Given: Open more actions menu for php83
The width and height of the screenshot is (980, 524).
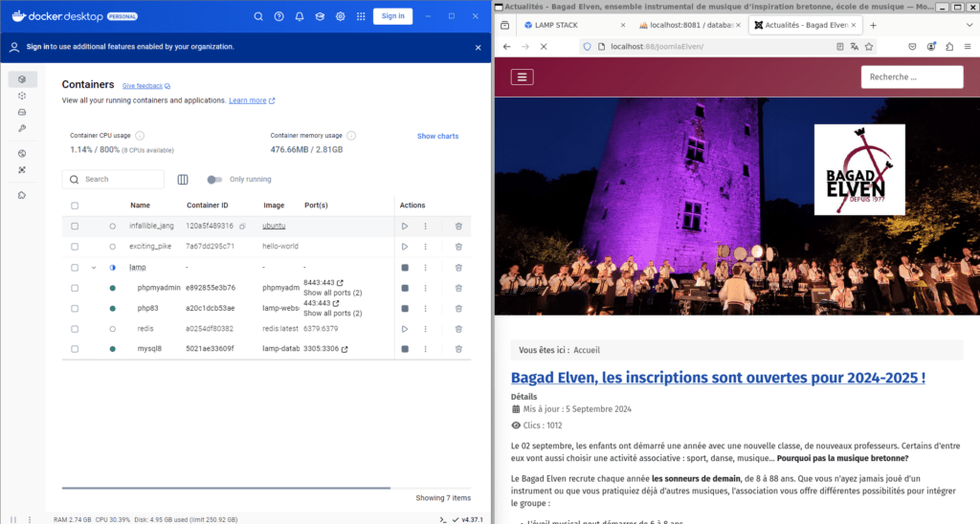Looking at the screenshot, I should point(425,309).
